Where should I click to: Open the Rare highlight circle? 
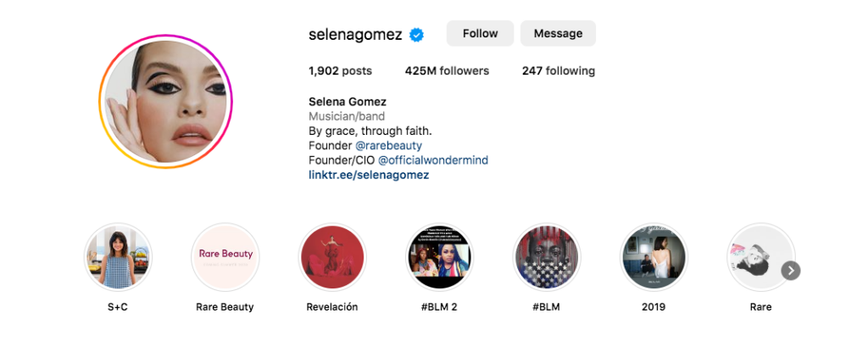760,257
